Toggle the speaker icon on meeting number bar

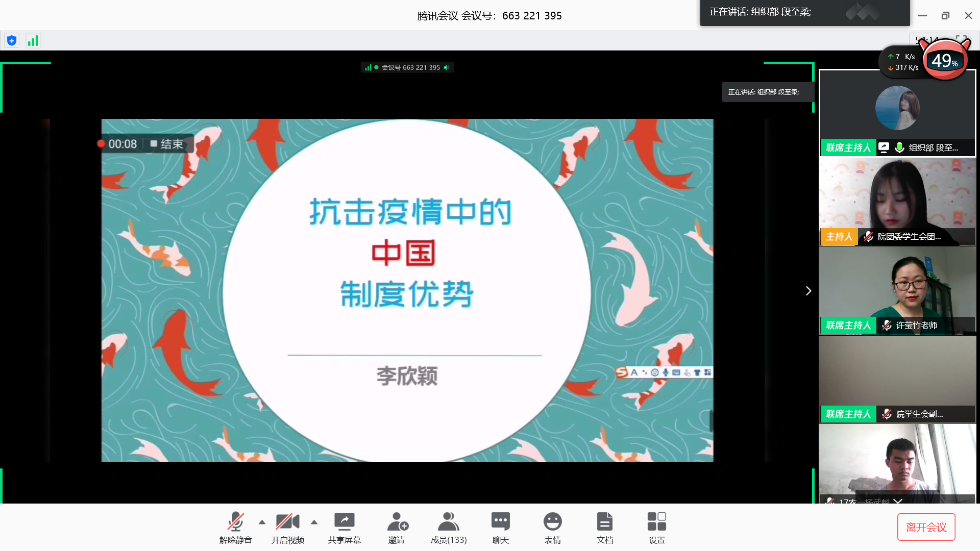(x=447, y=67)
